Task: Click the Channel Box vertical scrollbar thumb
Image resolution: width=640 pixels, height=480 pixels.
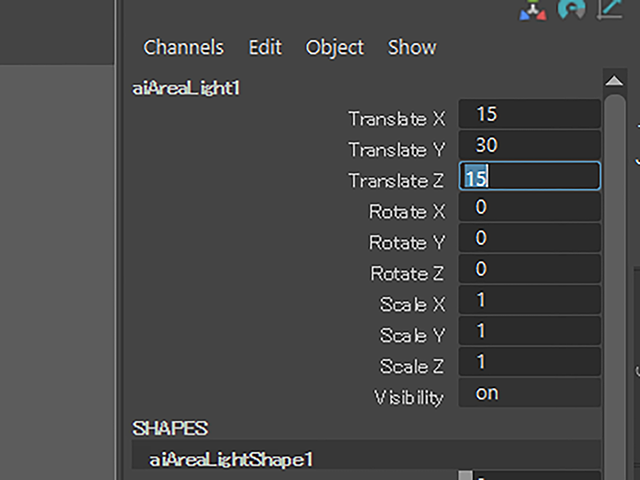Action: click(615, 286)
